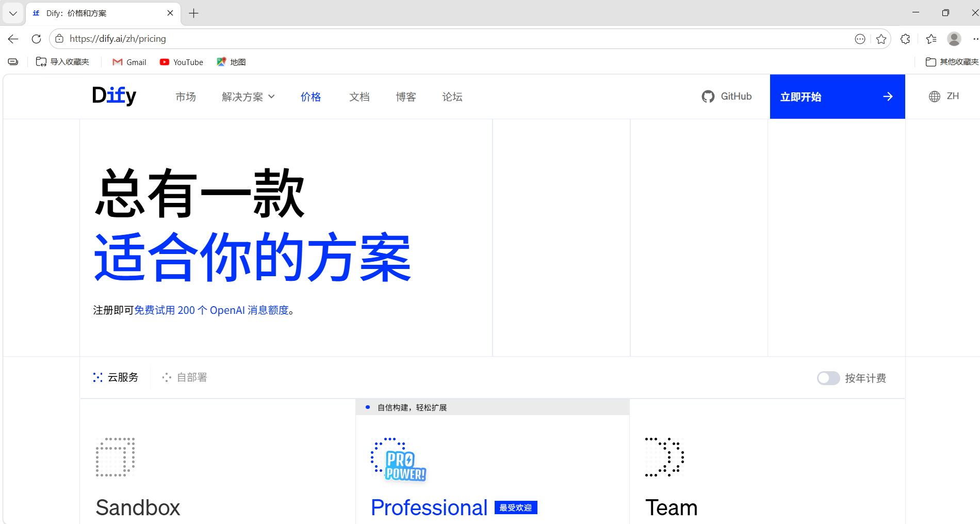Click the leftmost favorites bar icon
980x524 pixels.
pos(13,62)
